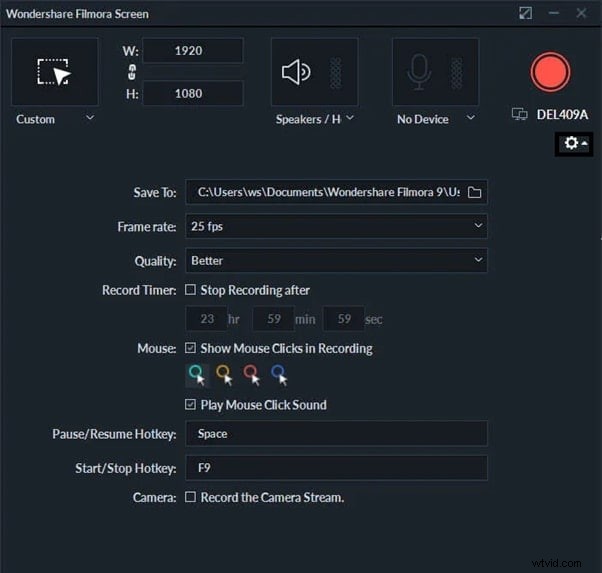The width and height of the screenshot is (602, 573).
Task: Open the Quality Better dropdown
Action: pyautogui.click(x=336, y=260)
